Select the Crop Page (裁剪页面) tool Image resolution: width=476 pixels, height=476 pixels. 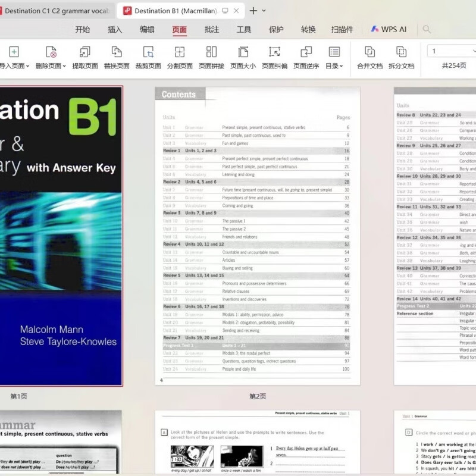[x=148, y=52]
